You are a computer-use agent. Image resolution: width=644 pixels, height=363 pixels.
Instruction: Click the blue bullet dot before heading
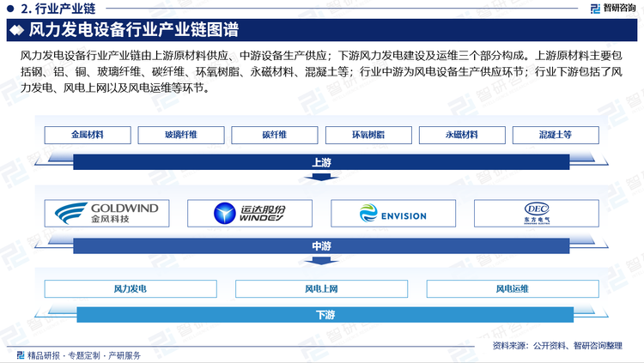10,9
